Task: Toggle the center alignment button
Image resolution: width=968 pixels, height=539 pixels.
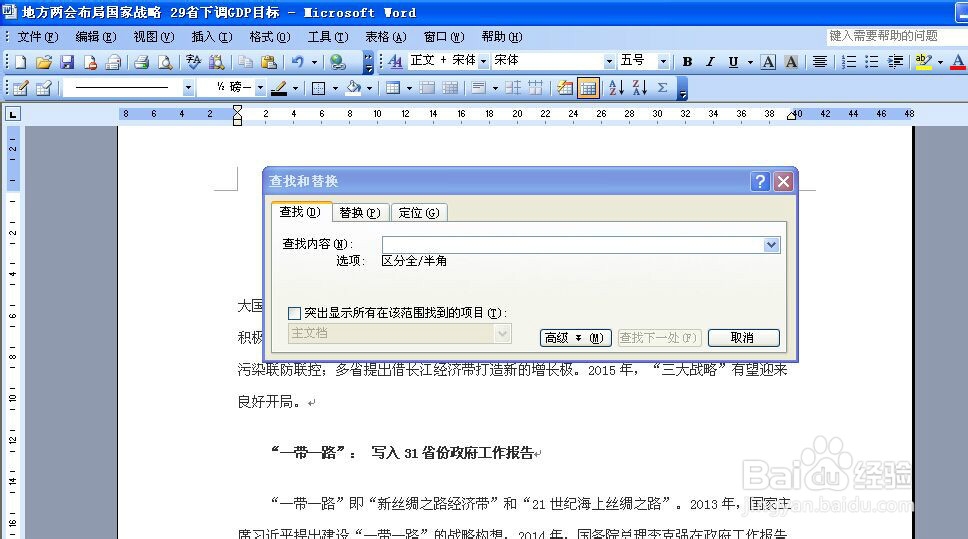Action: pos(820,62)
